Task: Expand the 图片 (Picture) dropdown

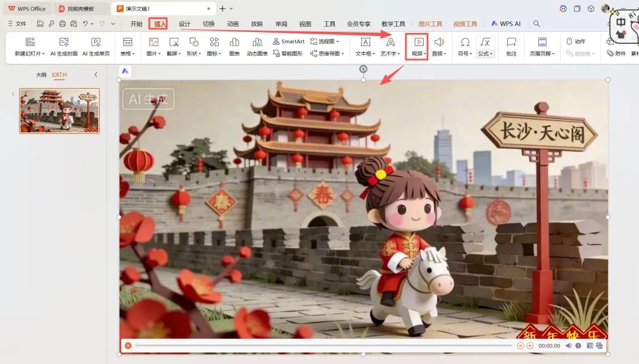Action: point(154,53)
